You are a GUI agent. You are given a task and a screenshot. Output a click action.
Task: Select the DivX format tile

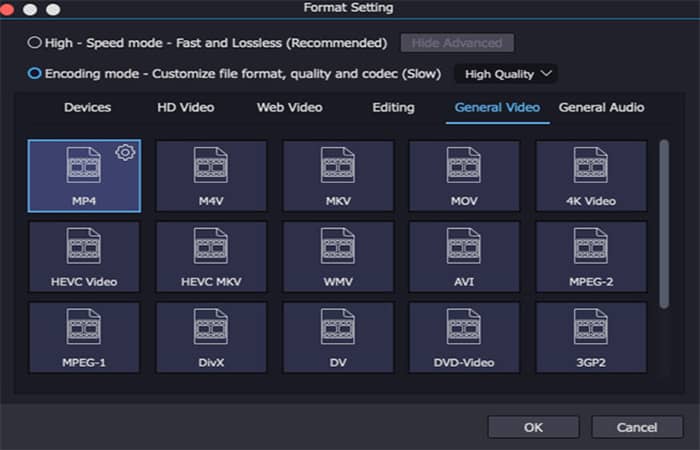(x=211, y=338)
